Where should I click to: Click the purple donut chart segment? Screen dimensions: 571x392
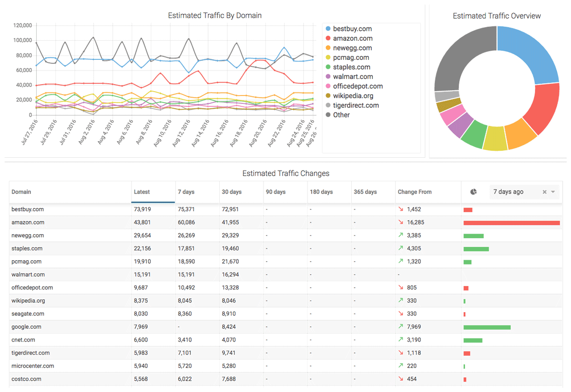tap(460, 125)
